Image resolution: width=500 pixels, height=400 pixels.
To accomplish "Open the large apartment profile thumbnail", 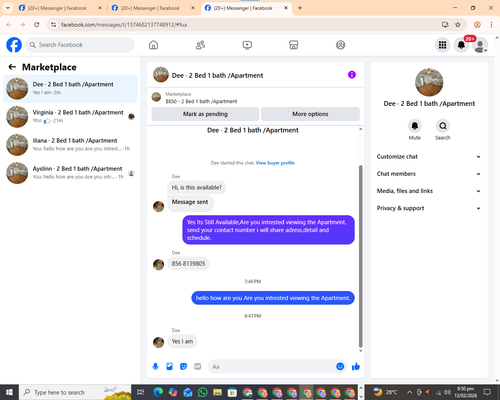I will coord(429,82).
